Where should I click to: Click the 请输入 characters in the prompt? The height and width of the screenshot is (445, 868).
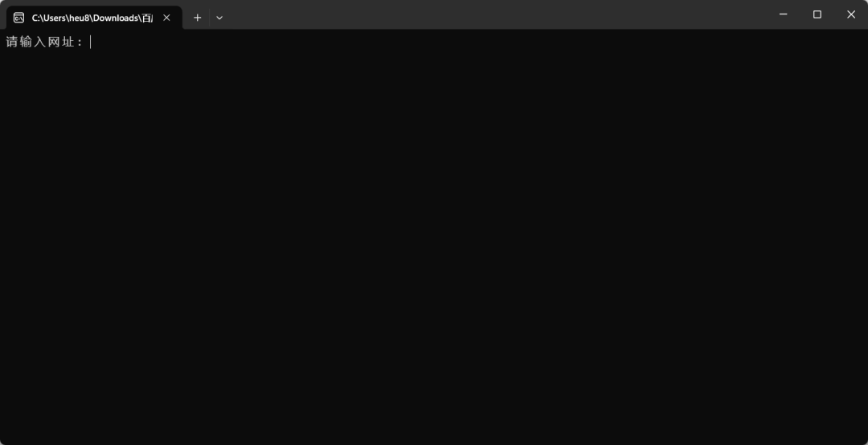(x=26, y=42)
